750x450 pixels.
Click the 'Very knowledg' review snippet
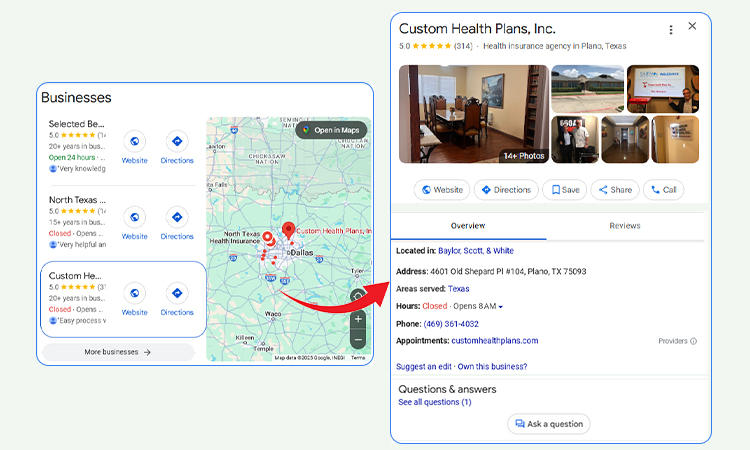81,168
